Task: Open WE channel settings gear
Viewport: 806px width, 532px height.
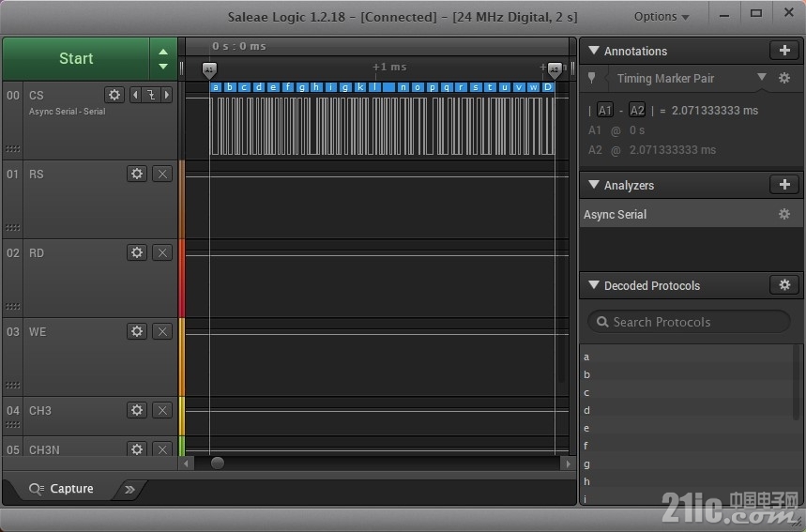Action: 137,331
